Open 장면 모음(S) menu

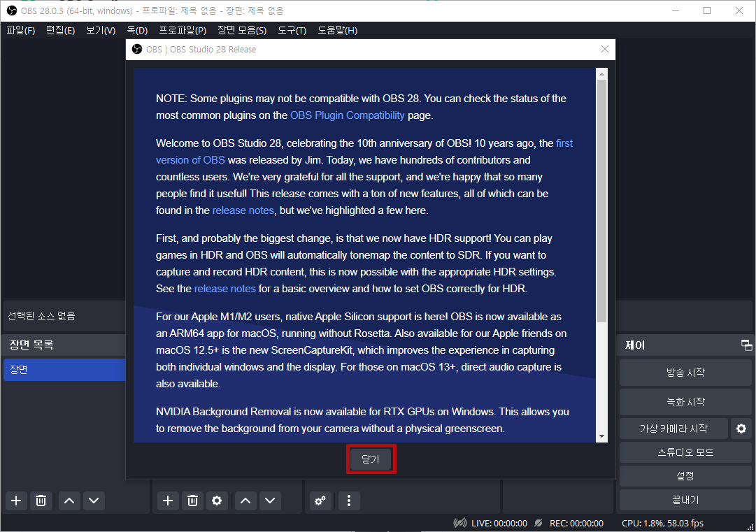[242, 30]
